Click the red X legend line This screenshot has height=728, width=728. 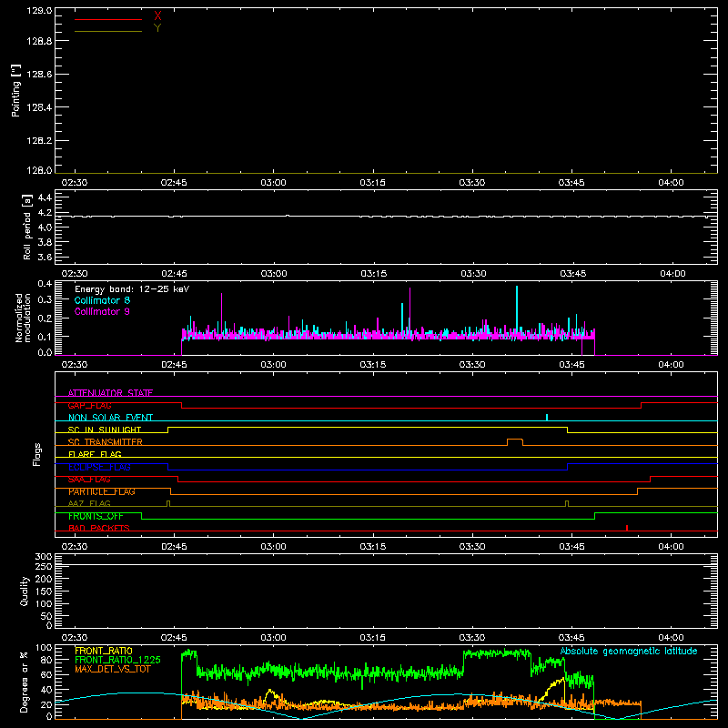coord(108,19)
